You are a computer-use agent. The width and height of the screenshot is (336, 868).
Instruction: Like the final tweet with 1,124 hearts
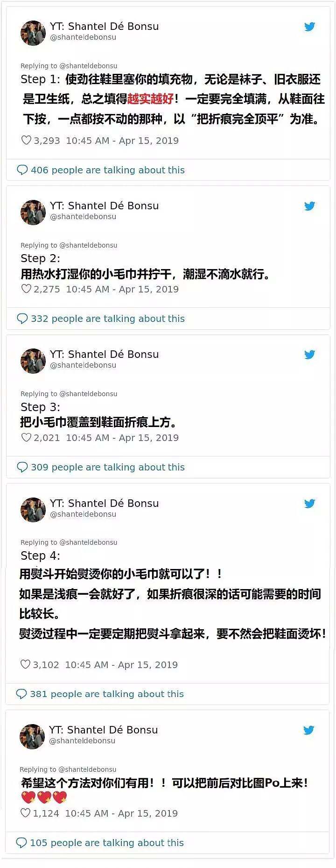[x=25, y=813]
